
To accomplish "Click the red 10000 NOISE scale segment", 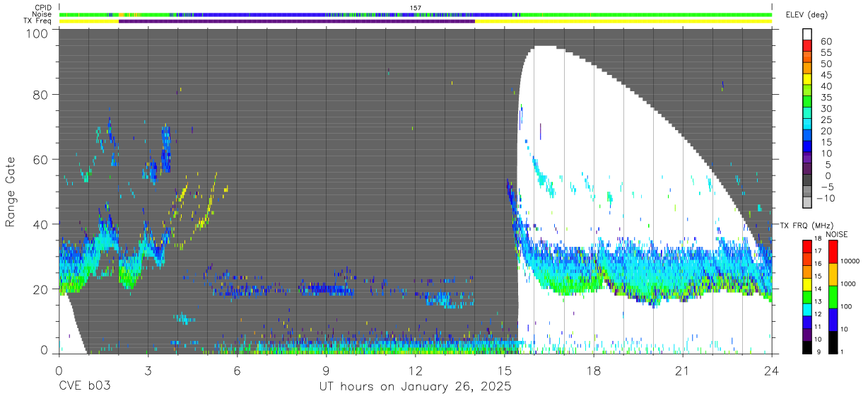I will point(833,252).
